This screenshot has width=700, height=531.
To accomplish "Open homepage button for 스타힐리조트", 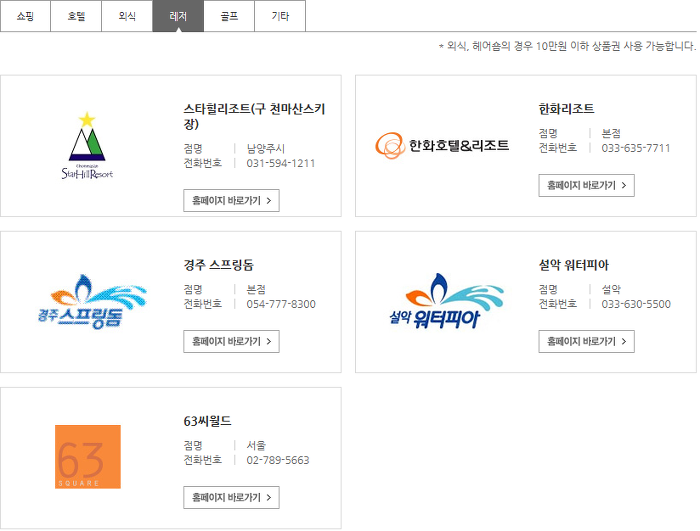I will pos(231,201).
